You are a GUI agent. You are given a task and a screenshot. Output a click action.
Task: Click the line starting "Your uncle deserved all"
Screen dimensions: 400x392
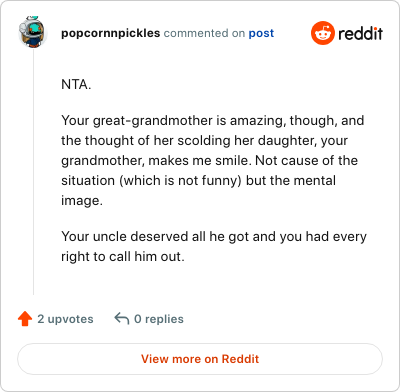[214, 237]
